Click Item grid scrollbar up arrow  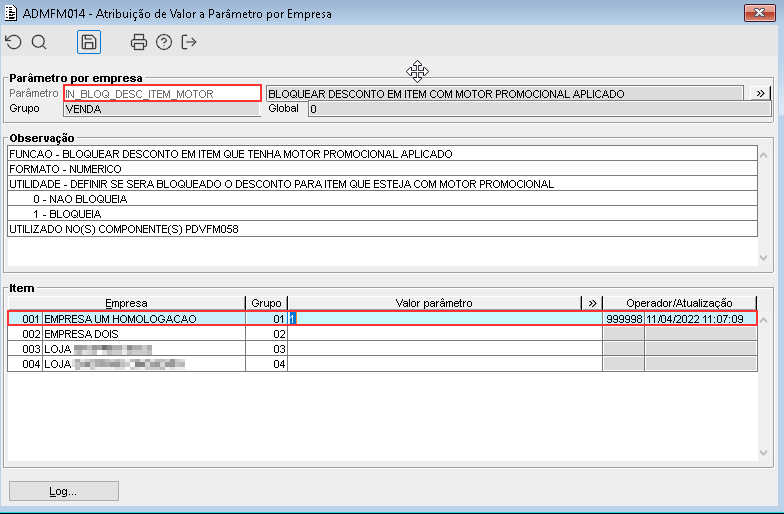tap(764, 320)
